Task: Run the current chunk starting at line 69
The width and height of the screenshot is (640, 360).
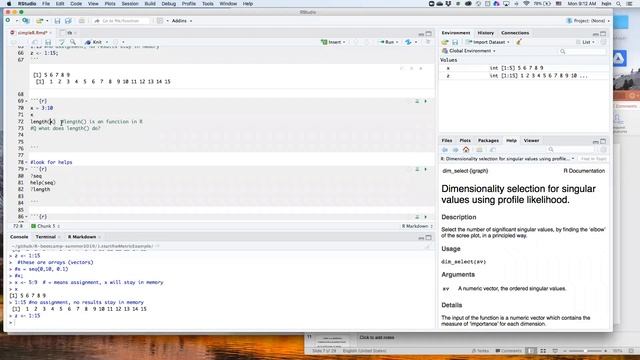Action: point(425,101)
